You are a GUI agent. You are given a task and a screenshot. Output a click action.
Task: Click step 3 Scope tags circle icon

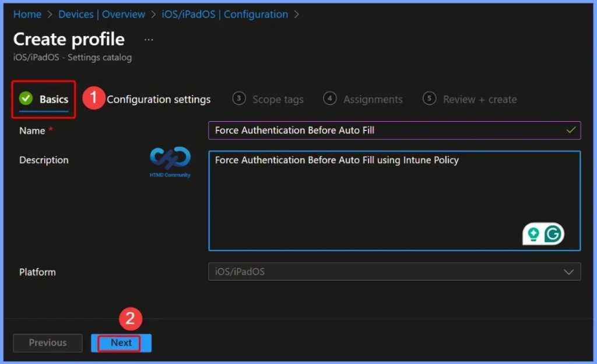239,99
